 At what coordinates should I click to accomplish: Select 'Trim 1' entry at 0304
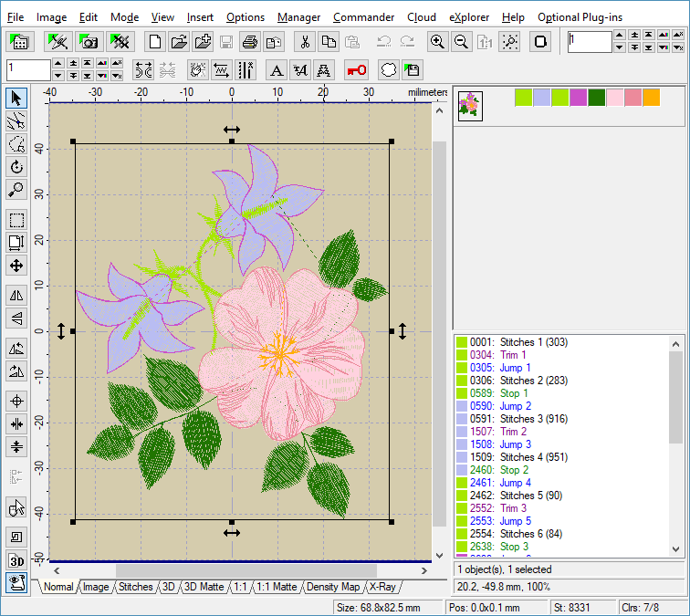513,355
